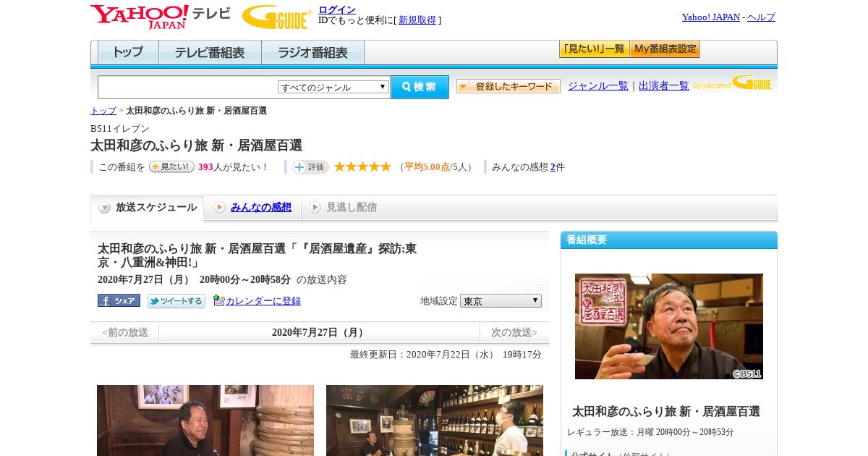Click the Yahoo! Japan テレビ logo
Viewport: 868px width, 456px height.
[161, 17]
